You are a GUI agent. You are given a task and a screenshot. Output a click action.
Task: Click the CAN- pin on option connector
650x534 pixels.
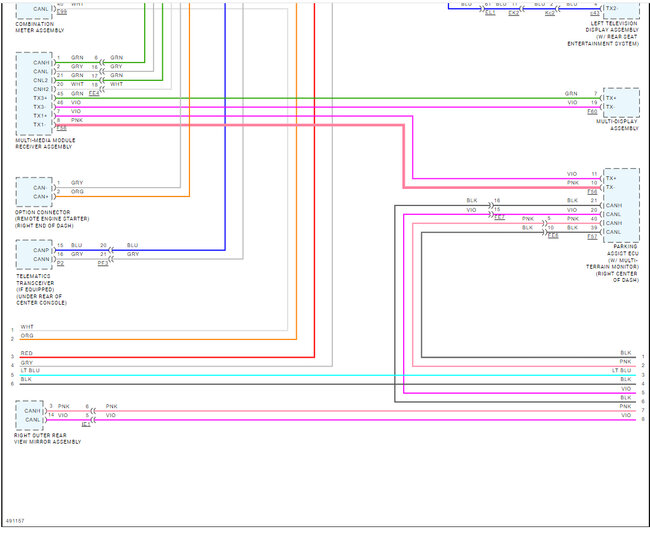tap(40, 188)
